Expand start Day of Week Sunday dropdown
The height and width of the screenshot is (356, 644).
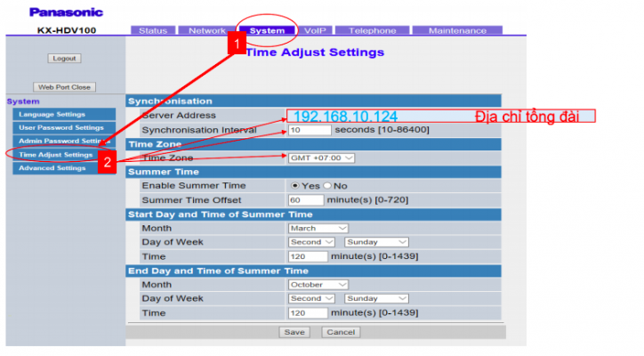(x=376, y=242)
